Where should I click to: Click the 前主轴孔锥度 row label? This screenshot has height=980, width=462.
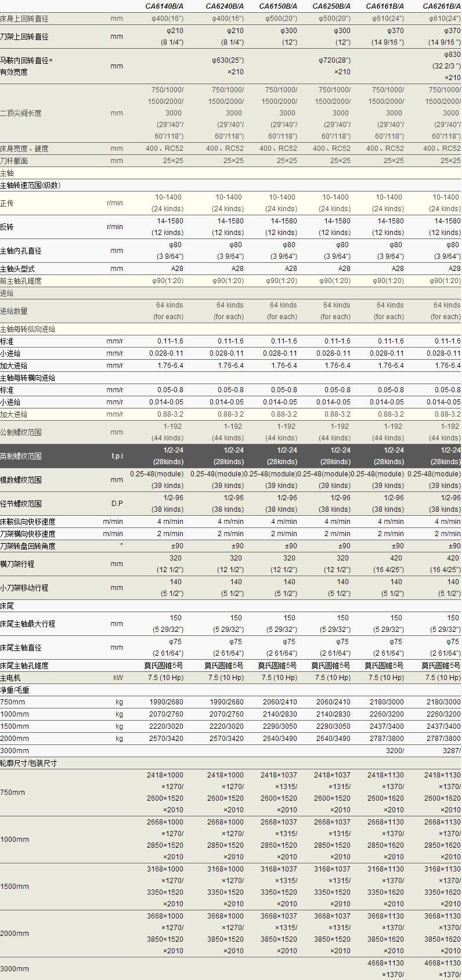point(21,281)
